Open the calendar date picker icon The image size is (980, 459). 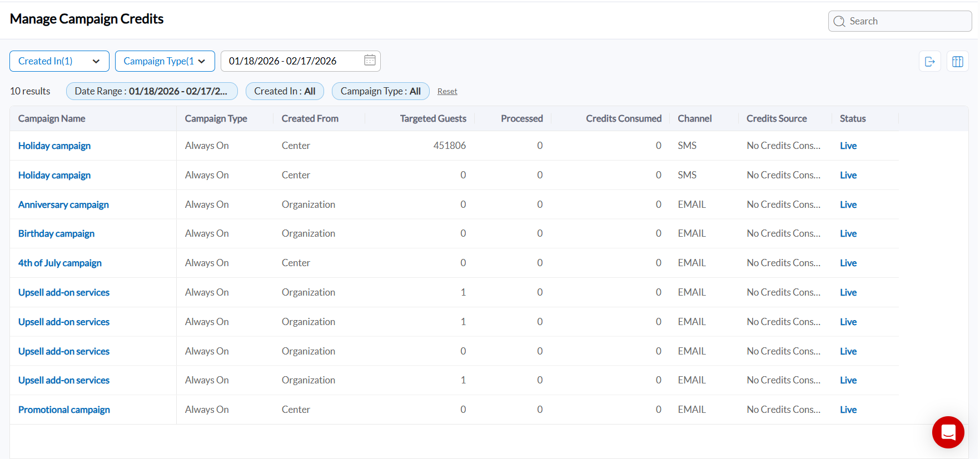tap(370, 61)
